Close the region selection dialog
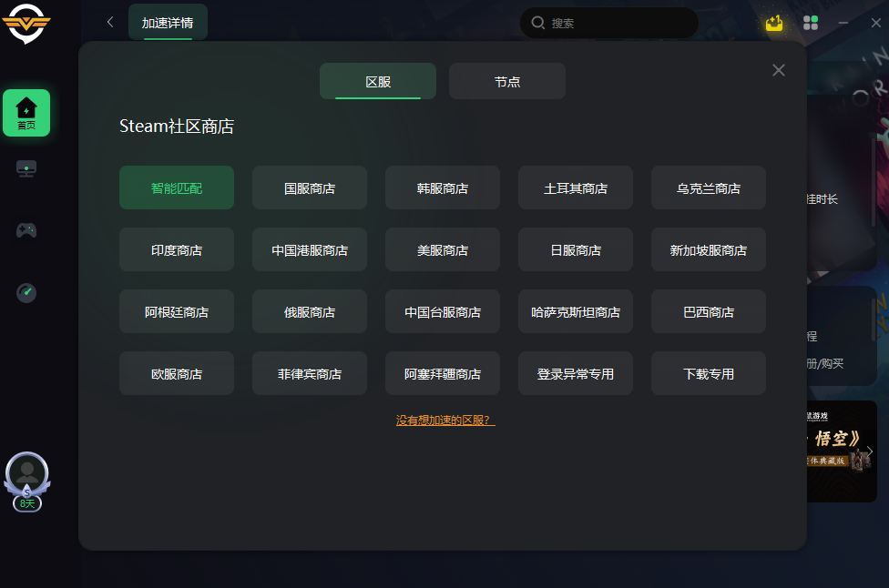Screen dimensions: 889x588 point(779,70)
